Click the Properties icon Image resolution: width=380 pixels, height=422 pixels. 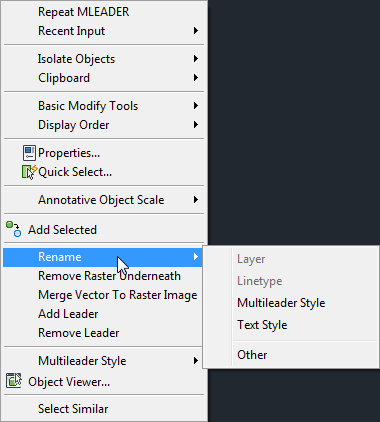(29, 153)
